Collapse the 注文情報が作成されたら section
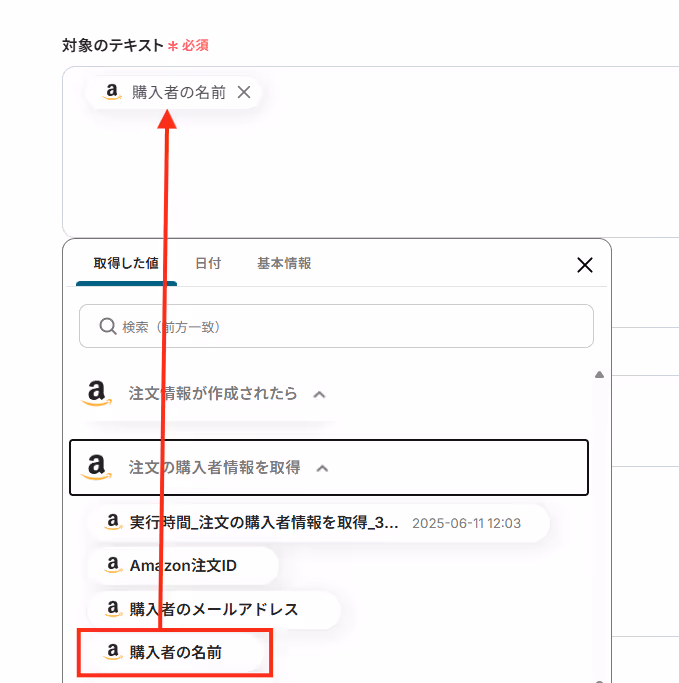679x683 pixels. click(319, 395)
